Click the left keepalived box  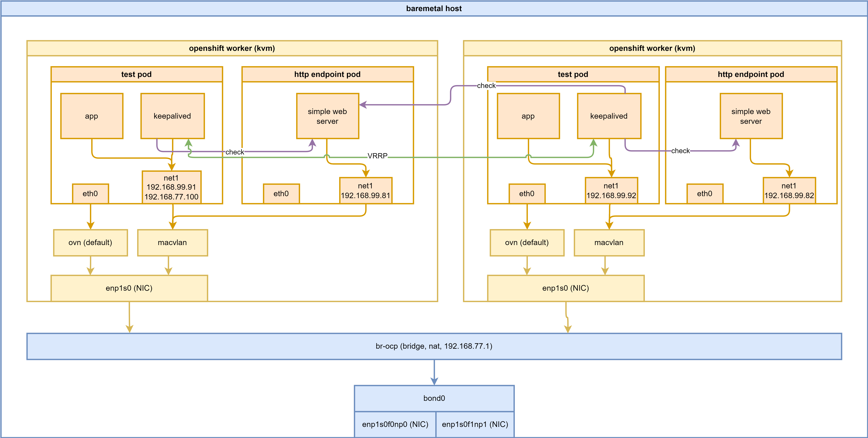172,116
